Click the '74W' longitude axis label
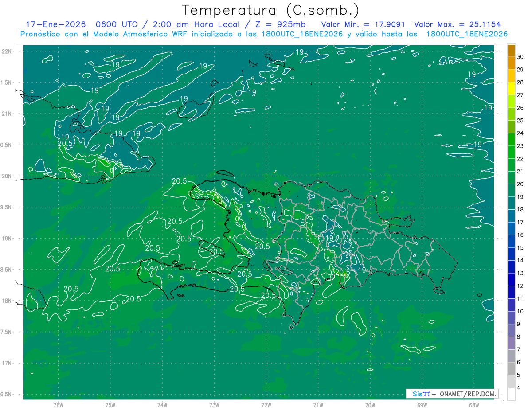The image size is (532, 411). tap(162, 405)
